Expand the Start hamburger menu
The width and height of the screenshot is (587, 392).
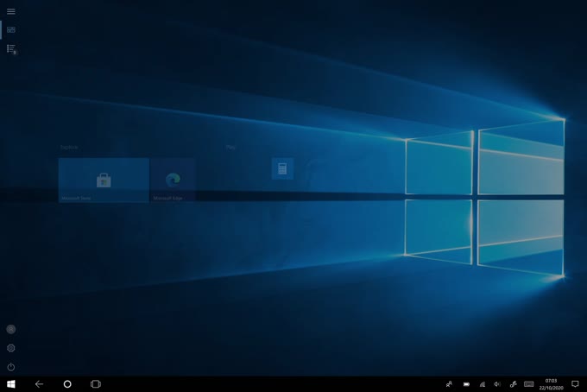click(11, 11)
